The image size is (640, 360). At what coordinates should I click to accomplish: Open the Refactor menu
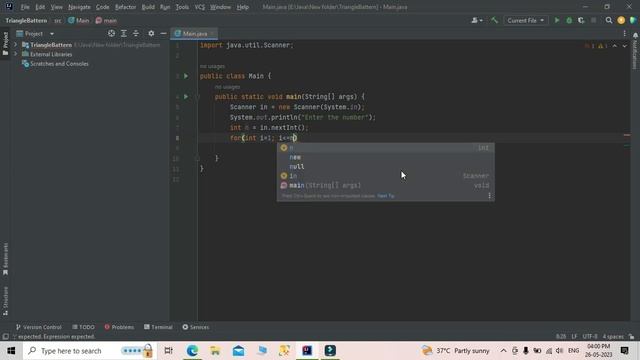pos(126,7)
